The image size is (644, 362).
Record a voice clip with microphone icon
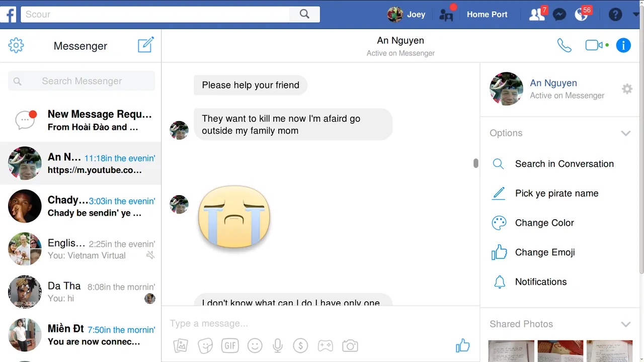[x=277, y=345]
